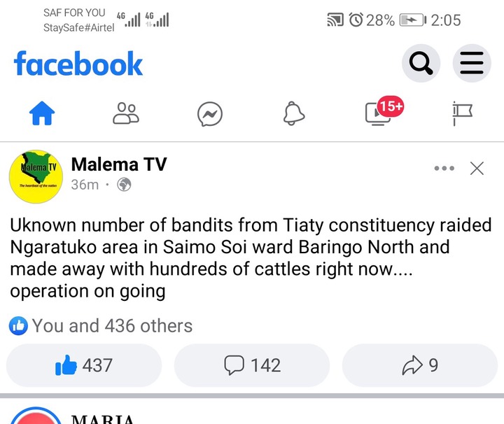504x424 pixels.
Task: Open the hamburger menu
Action: click(472, 65)
